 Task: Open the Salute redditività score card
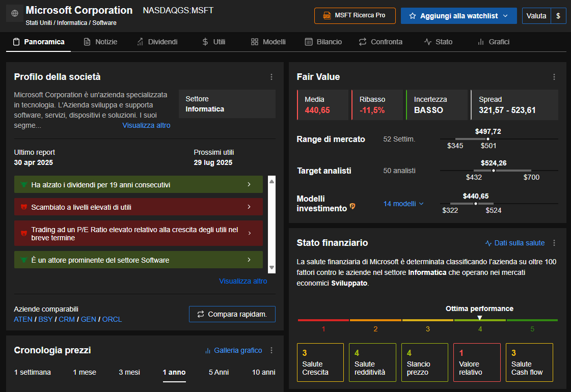click(x=372, y=362)
